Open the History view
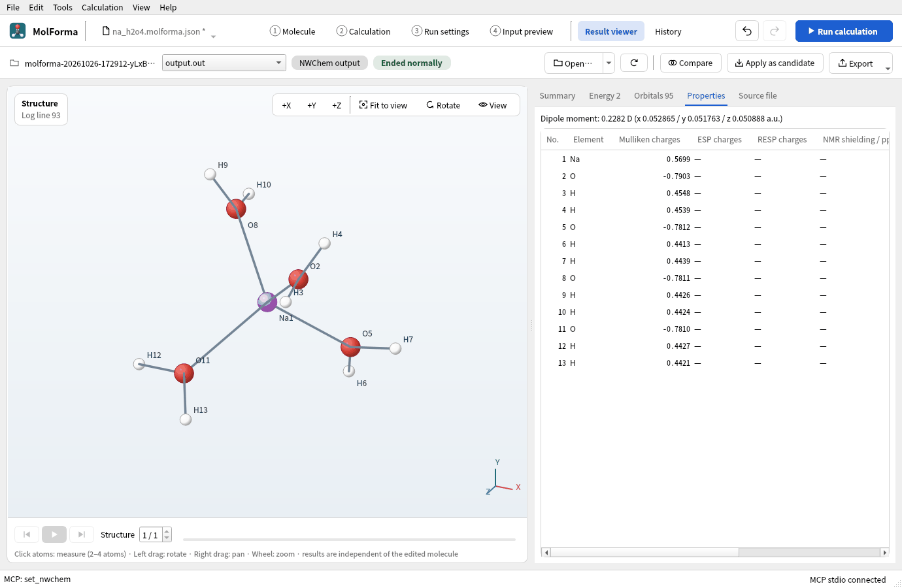 [x=668, y=31]
